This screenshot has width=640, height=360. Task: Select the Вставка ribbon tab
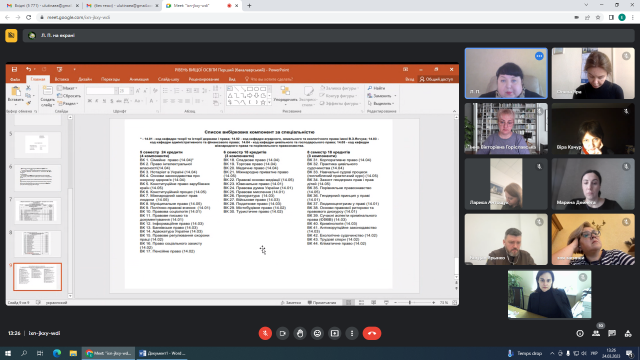pos(62,79)
